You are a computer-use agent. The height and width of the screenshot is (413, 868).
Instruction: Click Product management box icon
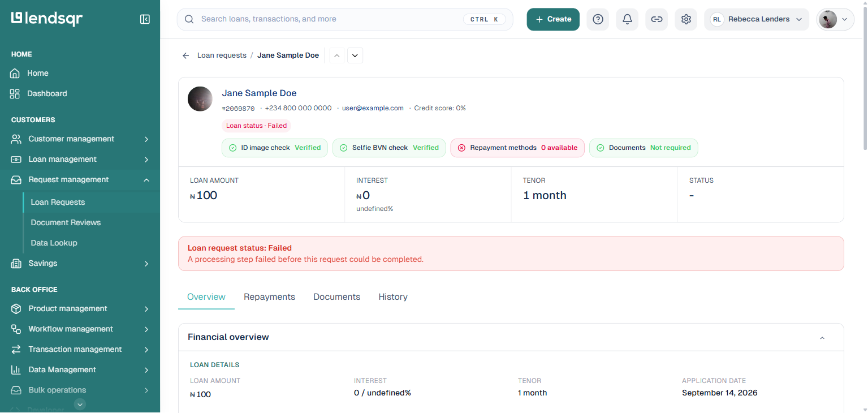(16, 309)
